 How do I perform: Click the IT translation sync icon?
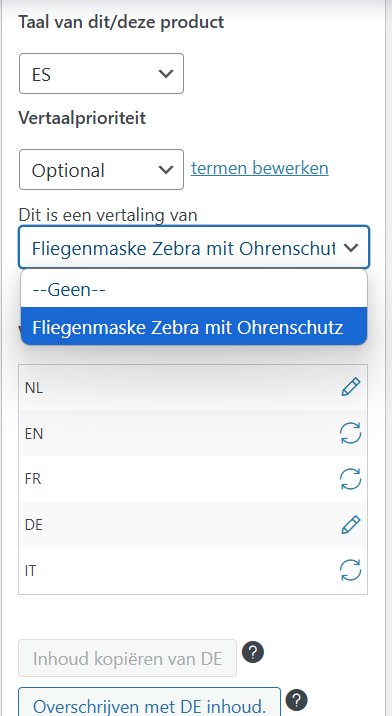coord(350,570)
